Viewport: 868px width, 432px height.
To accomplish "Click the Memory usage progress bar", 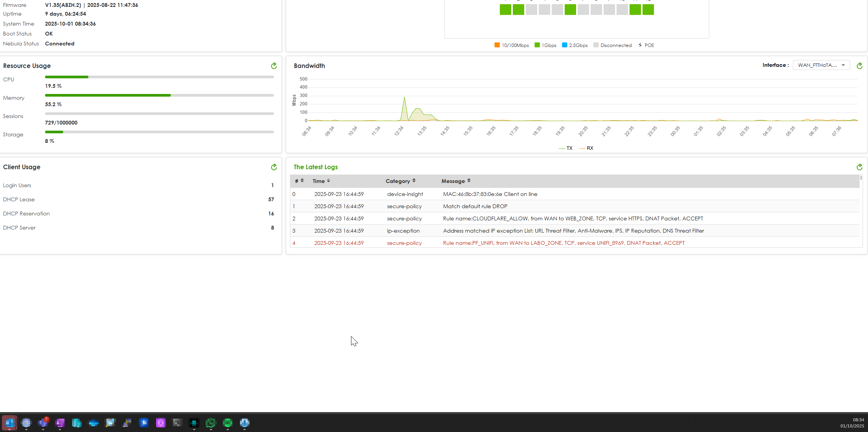I will pyautogui.click(x=159, y=95).
